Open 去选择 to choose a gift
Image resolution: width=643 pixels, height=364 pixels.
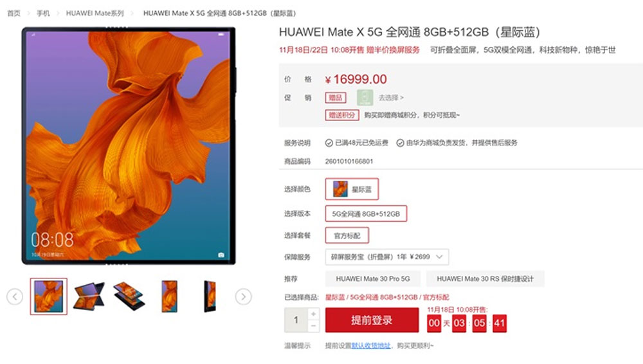(391, 98)
